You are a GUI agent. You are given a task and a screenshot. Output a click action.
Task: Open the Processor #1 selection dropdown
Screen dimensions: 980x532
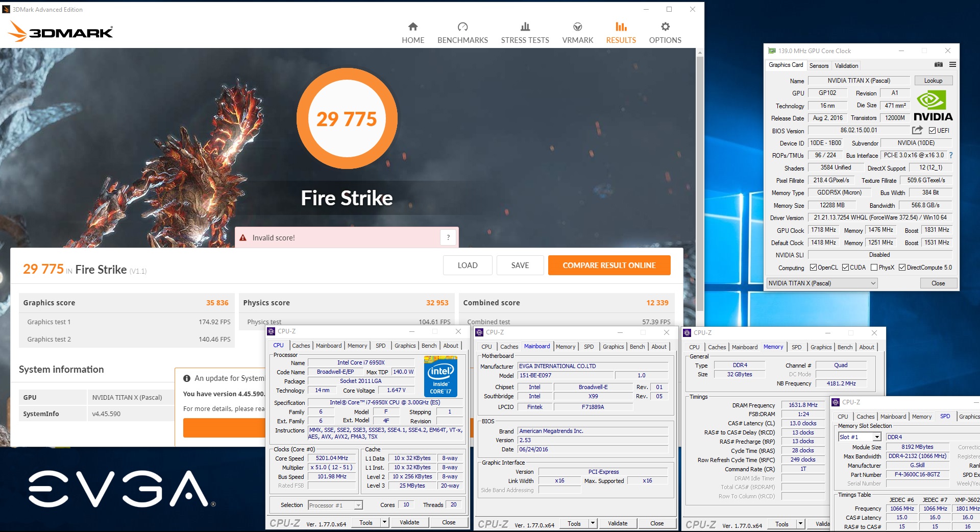click(335, 505)
